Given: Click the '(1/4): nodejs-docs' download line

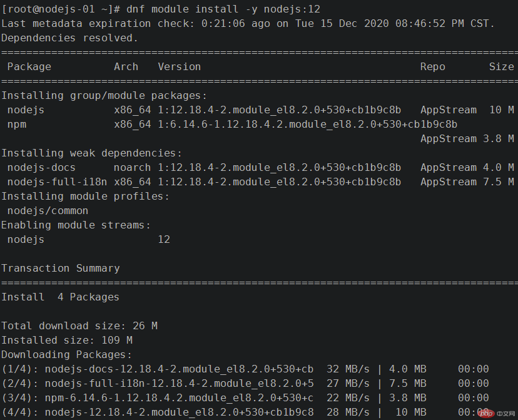Looking at the screenshot, I should (245, 369).
